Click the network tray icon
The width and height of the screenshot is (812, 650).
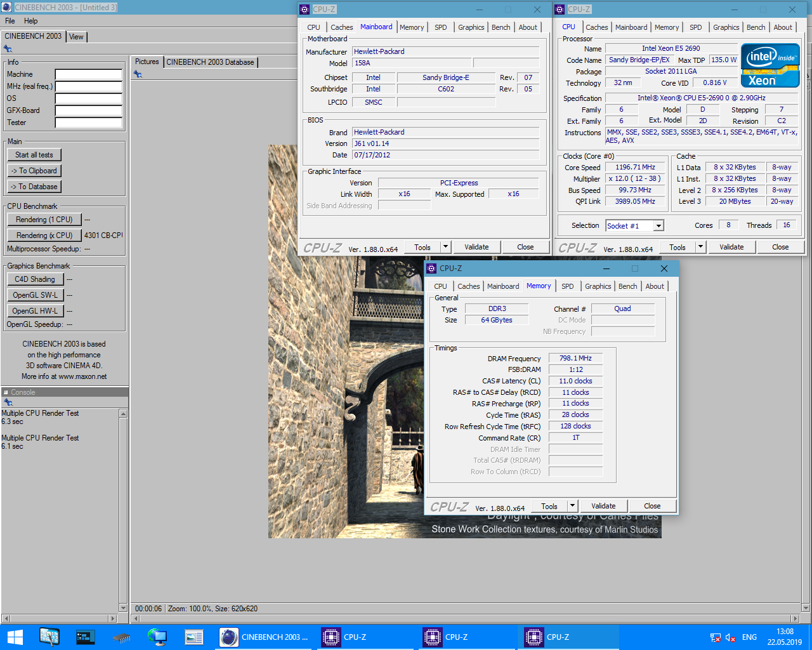[716, 637]
